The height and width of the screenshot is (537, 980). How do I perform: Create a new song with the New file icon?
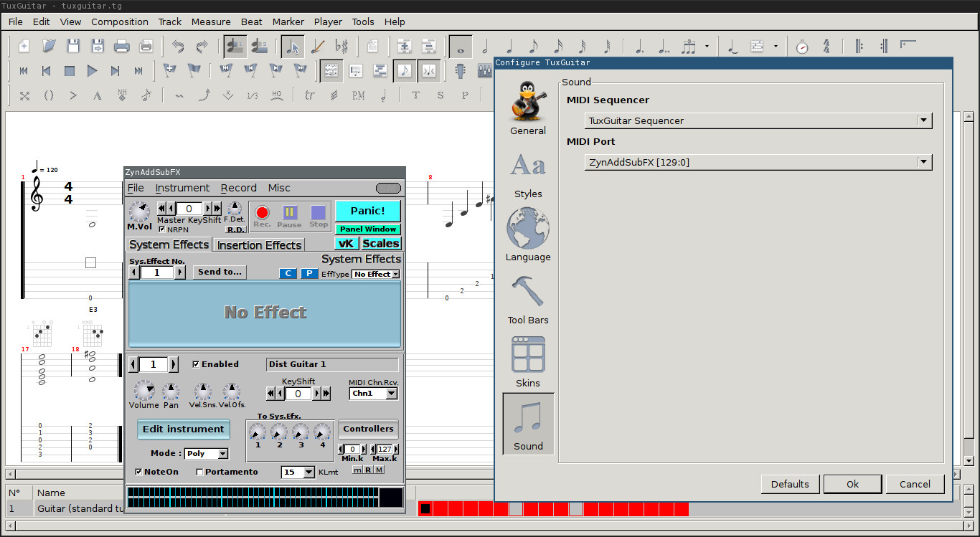(x=24, y=47)
